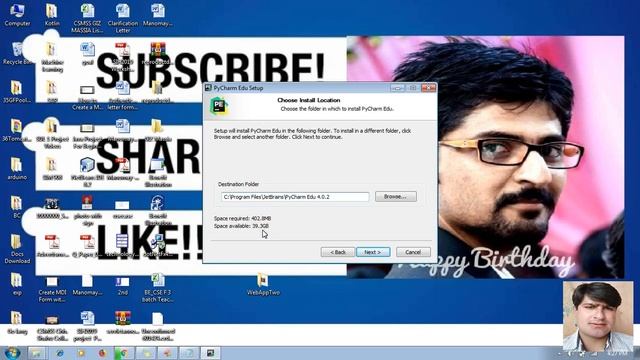Select the Computer desktop icon

pos(17,15)
